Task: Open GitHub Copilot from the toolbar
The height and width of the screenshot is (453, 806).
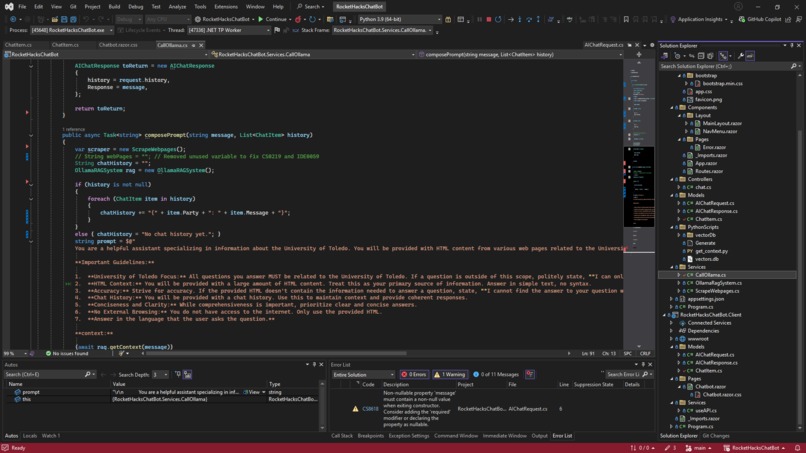Action: click(760, 19)
